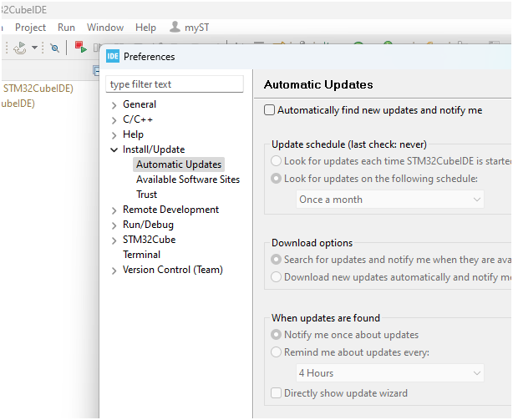Open the 4 Hours reminder dropdown

[x=389, y=373]
